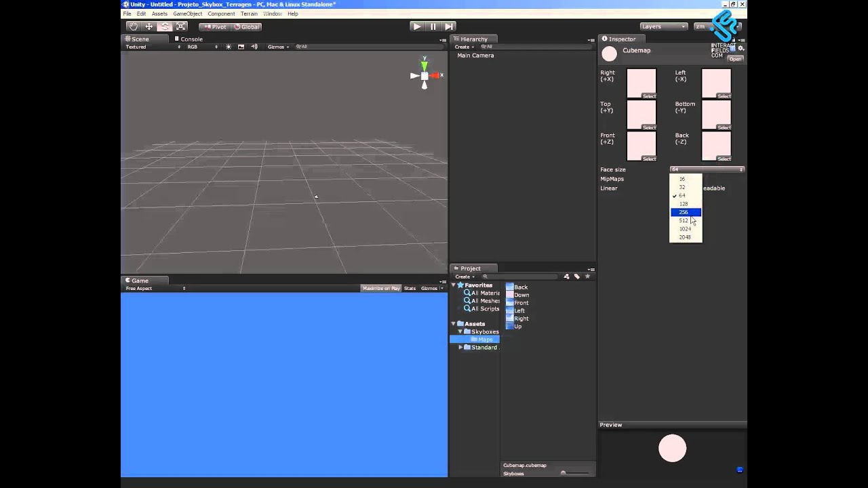Open the Layers dropdown
The height and width of the screenshot is (488, 868).
point(664,26)
